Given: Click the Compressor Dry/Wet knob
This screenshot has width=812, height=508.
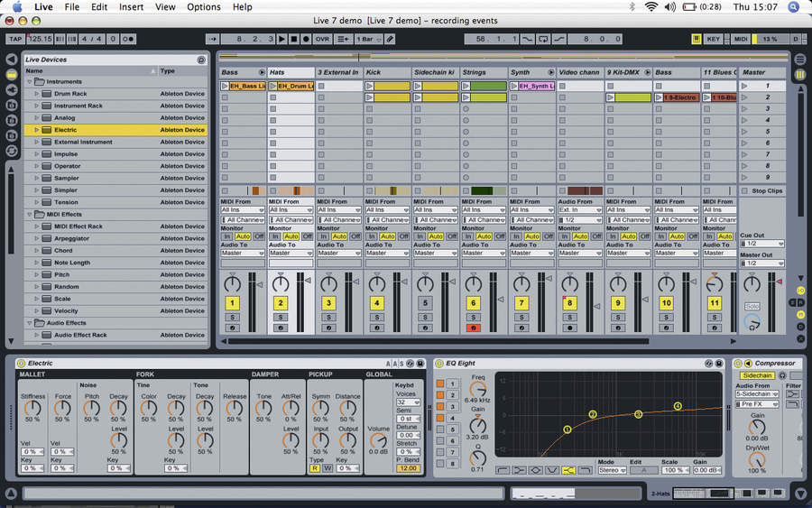Looking at the screenshot, I should point(757,459).
